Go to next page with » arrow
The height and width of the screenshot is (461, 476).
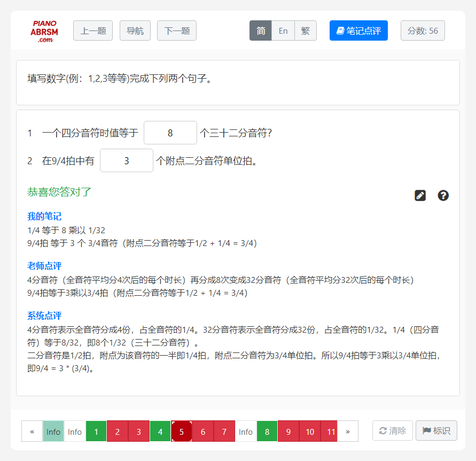pyautogui.click(x=348, y=431)
